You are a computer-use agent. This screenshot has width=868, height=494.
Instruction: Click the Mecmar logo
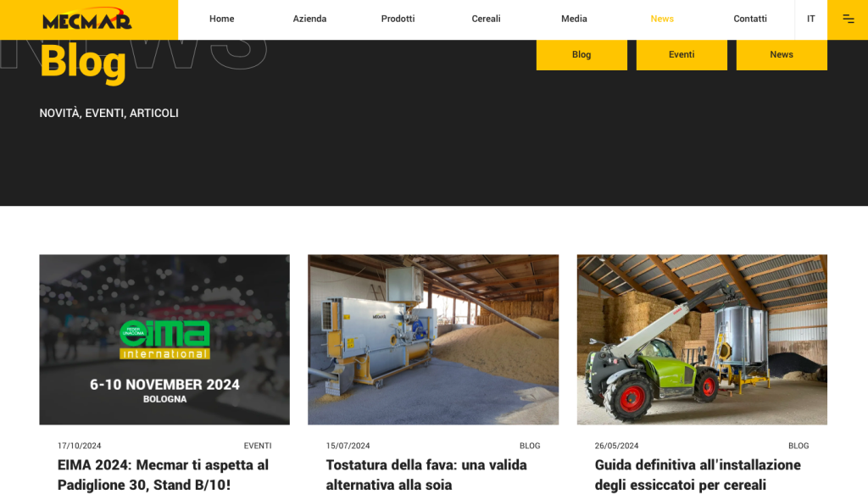tap(87, 19)
